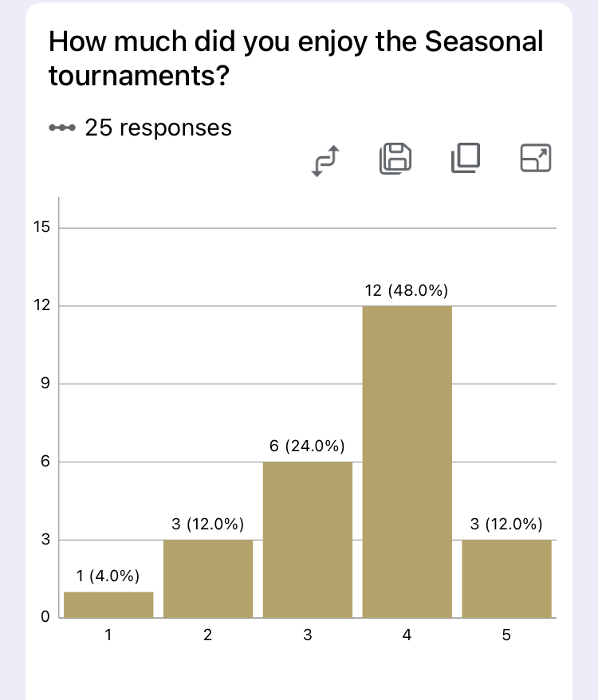Click the x-axis label 4
Viewport: 598px width, 700px height.
(x=407, y=635)
